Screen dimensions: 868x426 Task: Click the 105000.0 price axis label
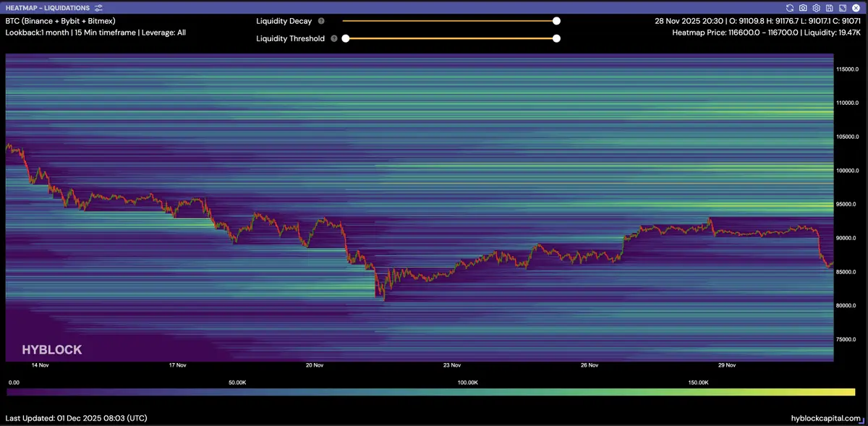[x=848, y=137]
